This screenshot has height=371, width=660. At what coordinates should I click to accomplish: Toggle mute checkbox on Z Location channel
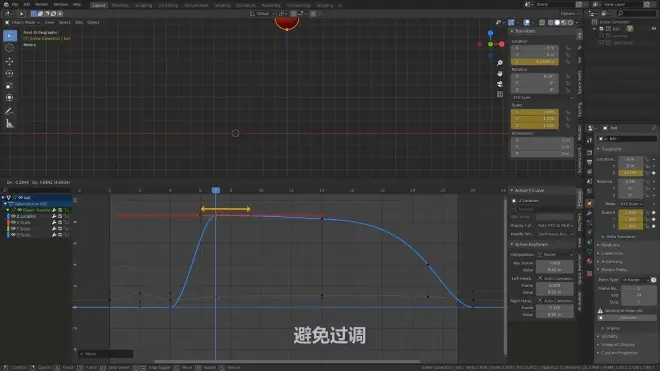tap(60, 216)
